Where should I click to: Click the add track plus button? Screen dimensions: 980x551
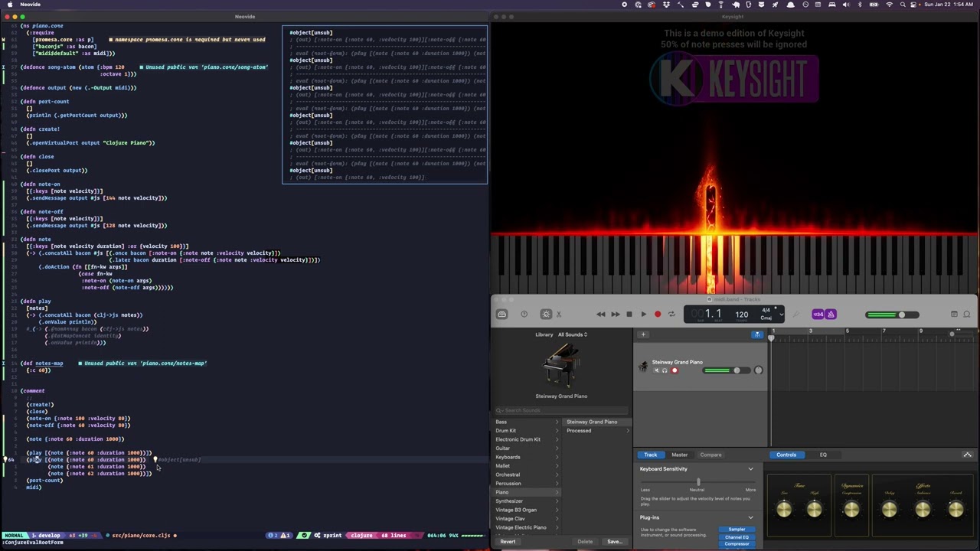643,334
